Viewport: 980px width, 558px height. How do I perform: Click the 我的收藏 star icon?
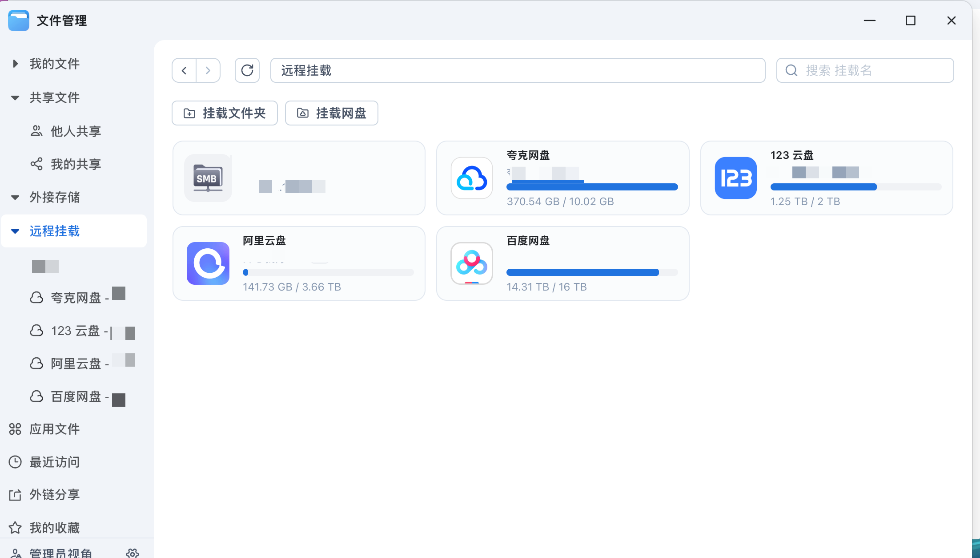pyautogui.click(x=15, y=528)
